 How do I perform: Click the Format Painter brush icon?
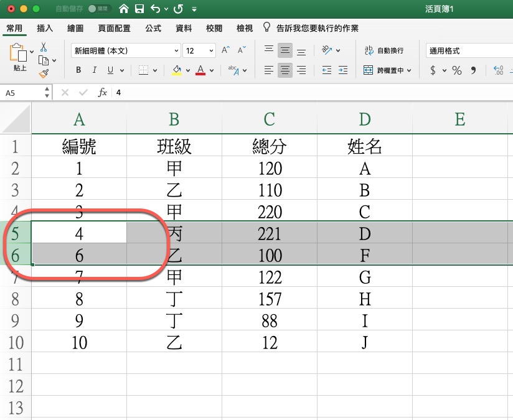pyautogui.click(x=44, y=73)
